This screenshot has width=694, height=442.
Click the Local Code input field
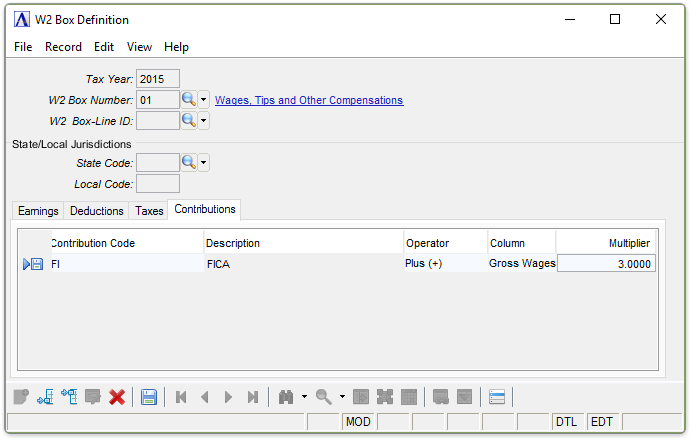pyautogui.click(x=157, y=184)
